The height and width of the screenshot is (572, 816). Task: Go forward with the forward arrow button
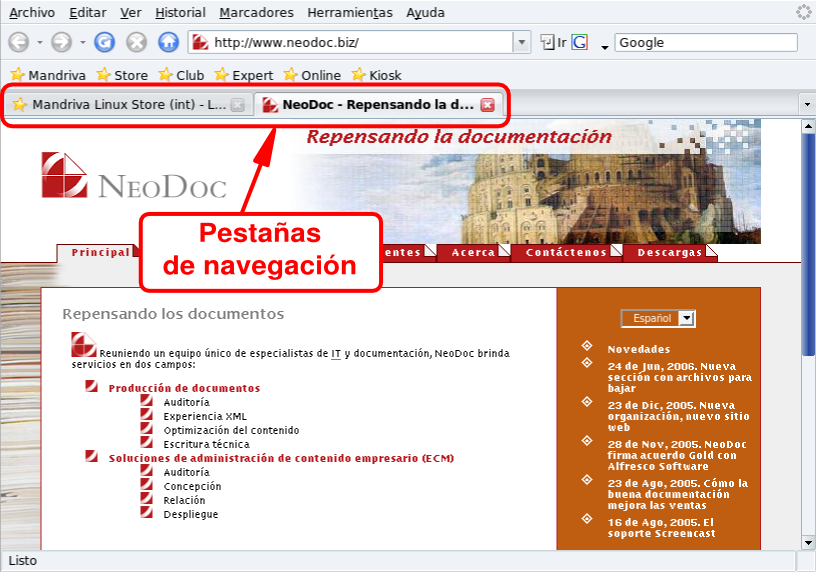61,42
